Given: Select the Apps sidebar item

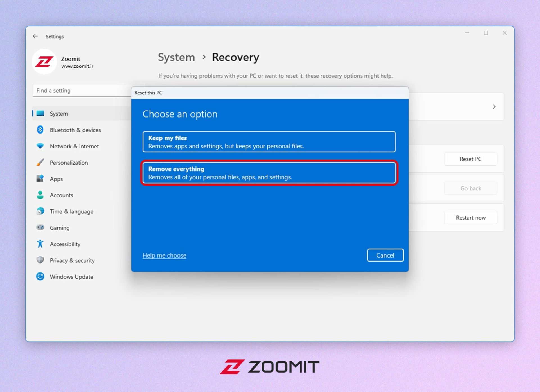Looking at the screenshot, I should tap(56, 179).
